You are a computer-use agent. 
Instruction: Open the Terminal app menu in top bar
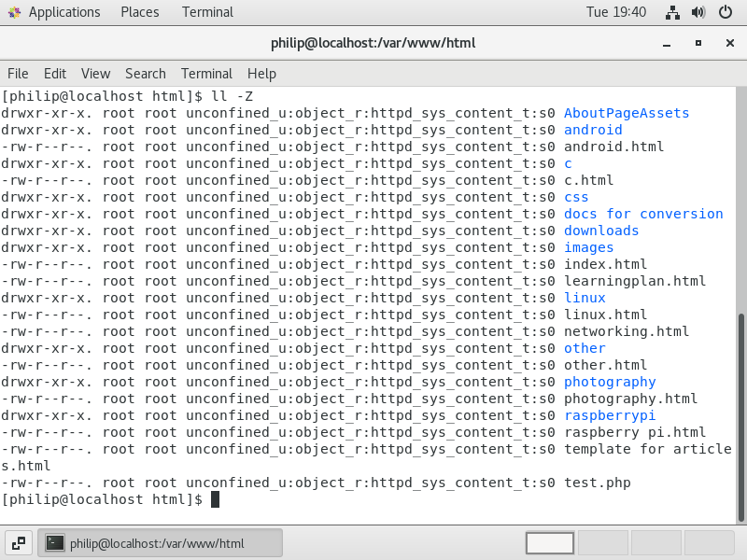[x=207, y=12]
